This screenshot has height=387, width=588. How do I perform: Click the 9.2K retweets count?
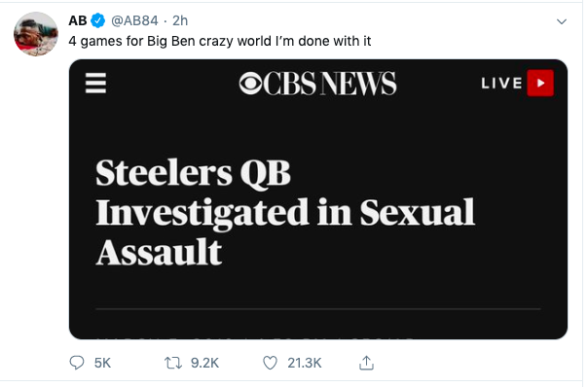pyautogui.click(x=204, y=363)
